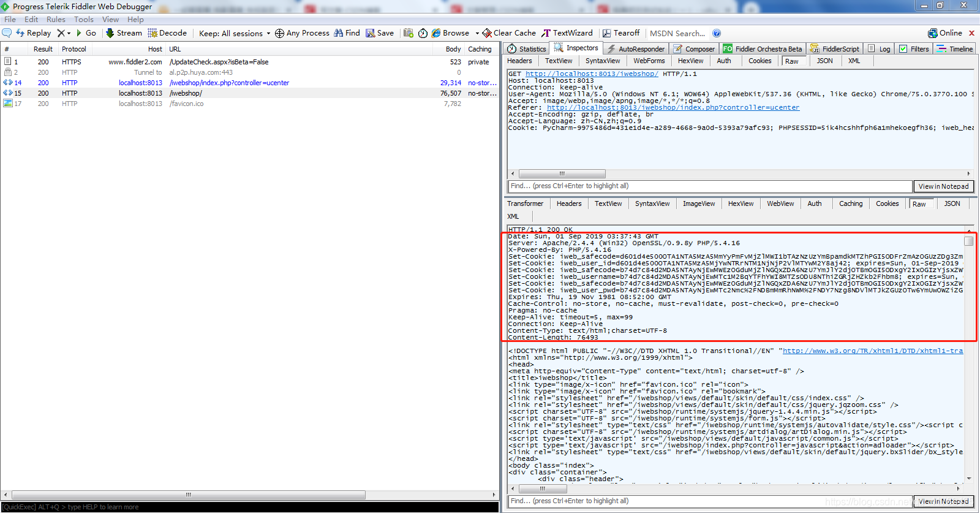Click the Go resume button
This screenshot has height=513, width=980.
point(86,33)
